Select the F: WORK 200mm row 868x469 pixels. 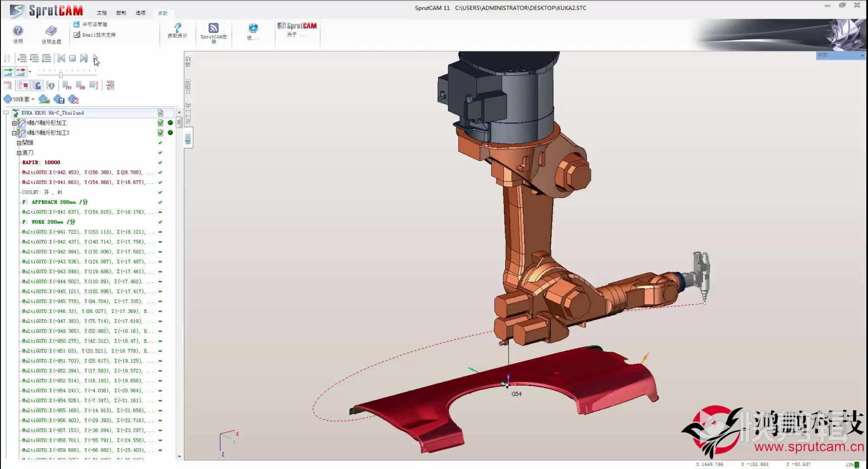(49, 222)
